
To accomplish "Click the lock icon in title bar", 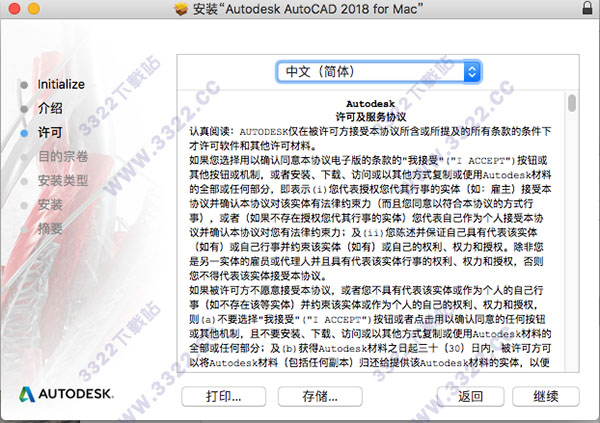I will pyautogui.click(x=587, y=8).
